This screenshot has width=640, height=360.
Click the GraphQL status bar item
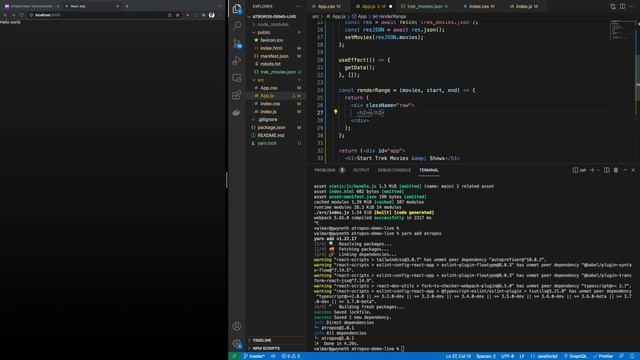tap(575, 356)
